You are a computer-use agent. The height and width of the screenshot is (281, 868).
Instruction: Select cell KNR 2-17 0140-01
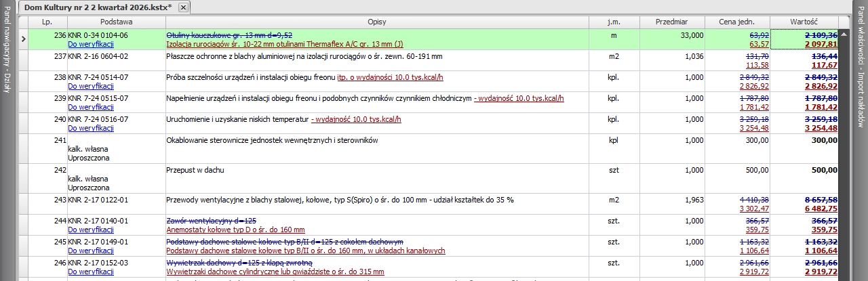tap(98, 221)
